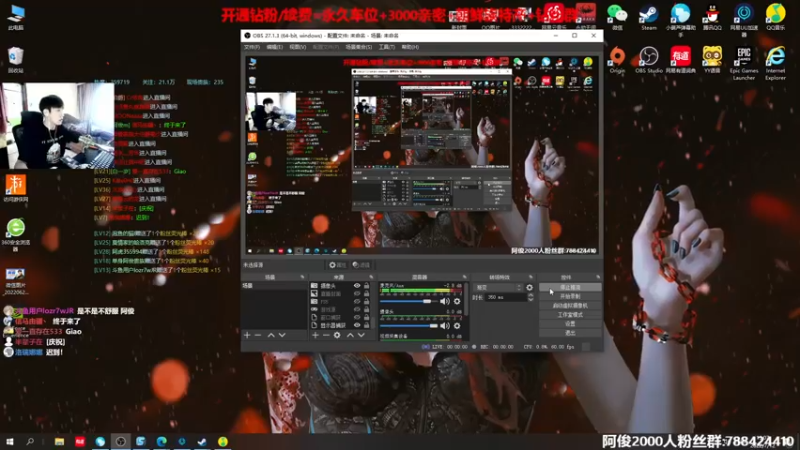
Task: Toggle visibility eye of FPS source
Action: [x=357, y=302]
